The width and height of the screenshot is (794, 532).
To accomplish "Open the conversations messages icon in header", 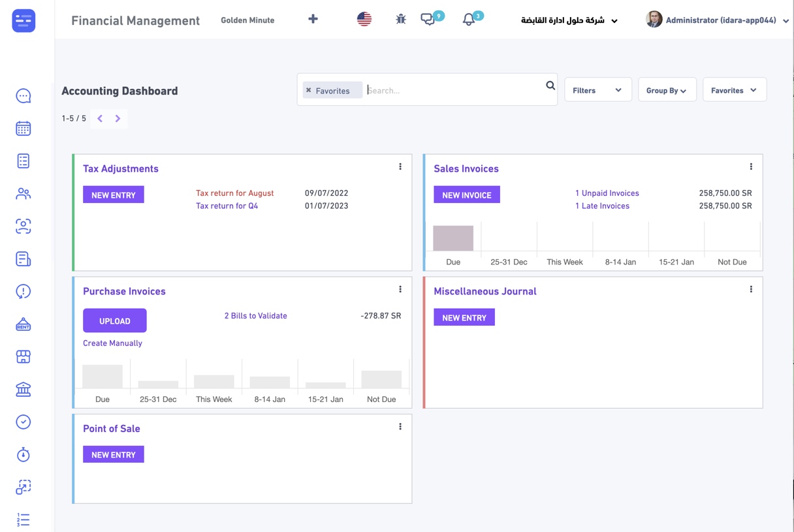I will tap(428, 20).
